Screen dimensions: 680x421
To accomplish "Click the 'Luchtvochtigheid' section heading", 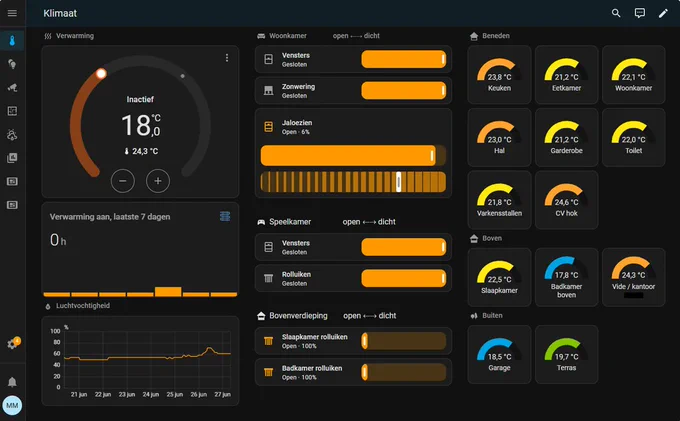I will click(83, 306).
